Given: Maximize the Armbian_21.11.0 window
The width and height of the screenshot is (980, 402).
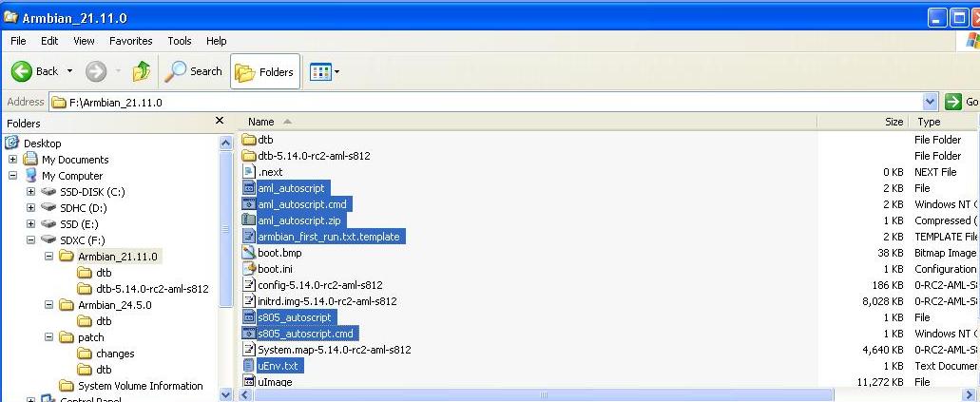Looking at the screenshot, I should 957,18.
